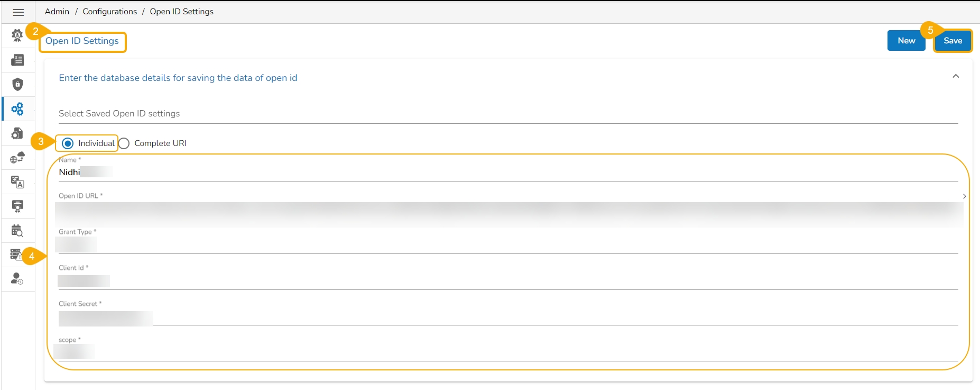Open the user clock history icon

(18, 279)
